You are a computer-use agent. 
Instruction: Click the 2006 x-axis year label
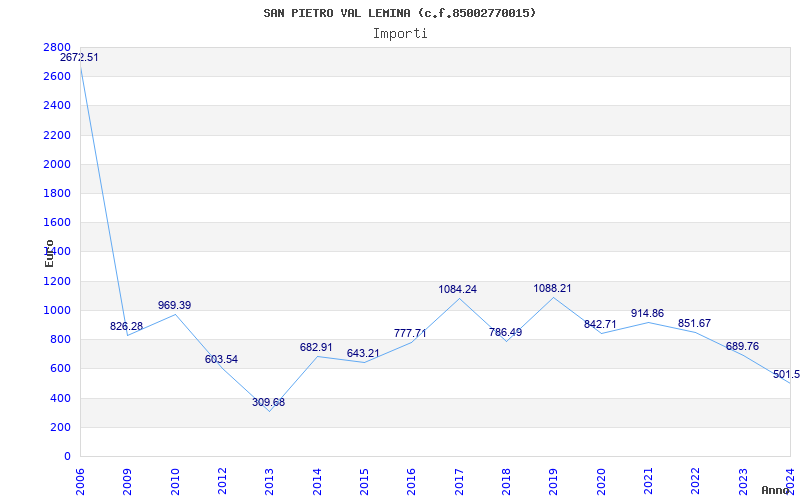80,481
